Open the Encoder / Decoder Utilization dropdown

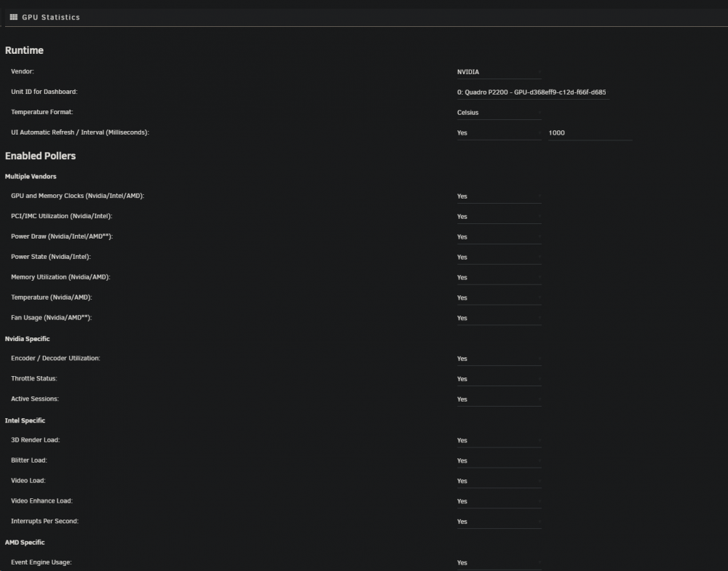pyautogui.click(x=499, y=359)
